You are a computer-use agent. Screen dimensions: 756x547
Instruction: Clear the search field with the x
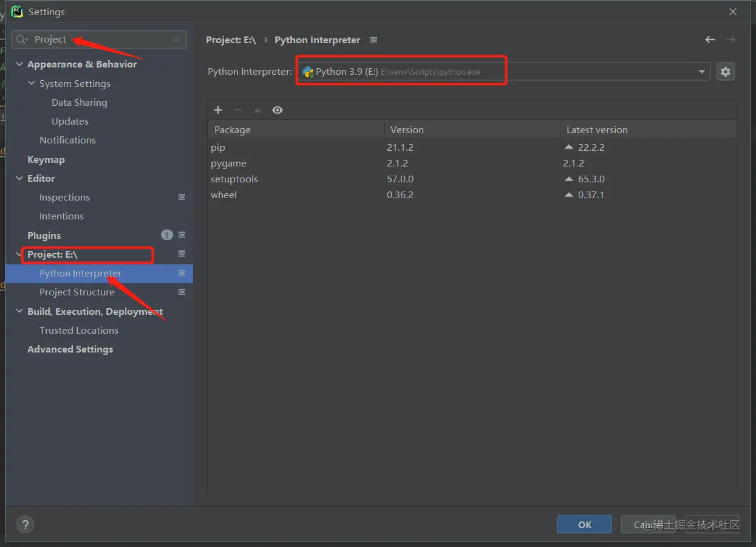(x=176, y=40)
